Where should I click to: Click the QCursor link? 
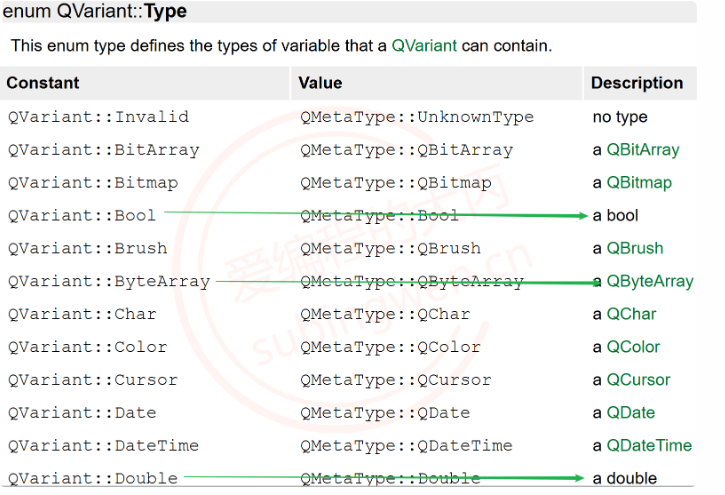click(638, 380)
